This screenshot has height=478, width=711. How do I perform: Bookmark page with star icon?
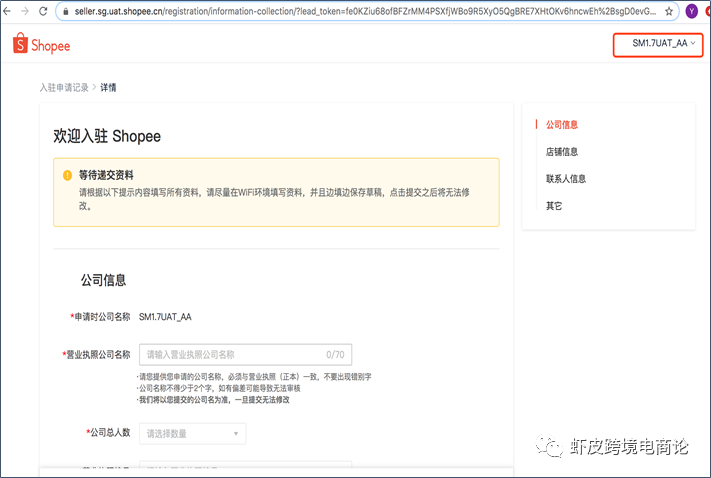669,12
